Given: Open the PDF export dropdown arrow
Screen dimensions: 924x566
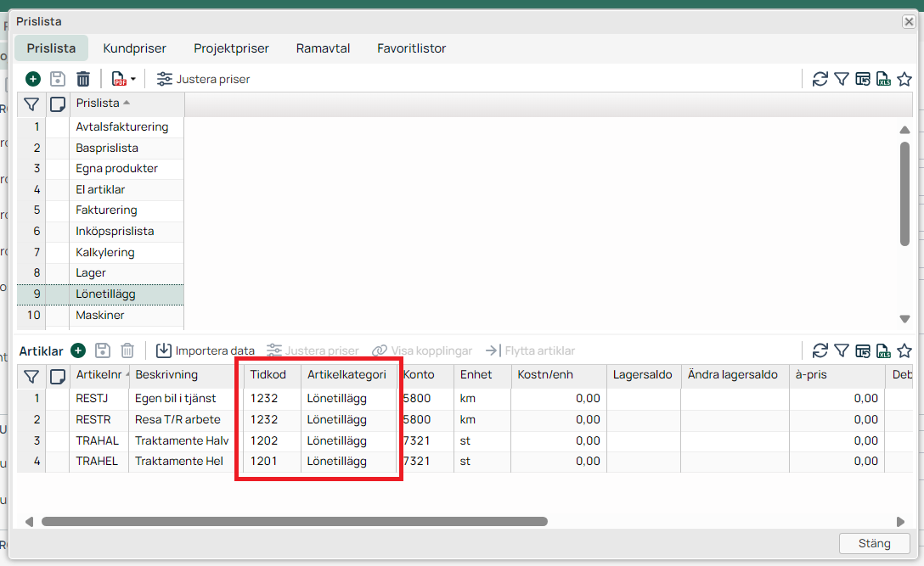Looking at the screenshot, I should pyautogui.click(x=133, y=80).
